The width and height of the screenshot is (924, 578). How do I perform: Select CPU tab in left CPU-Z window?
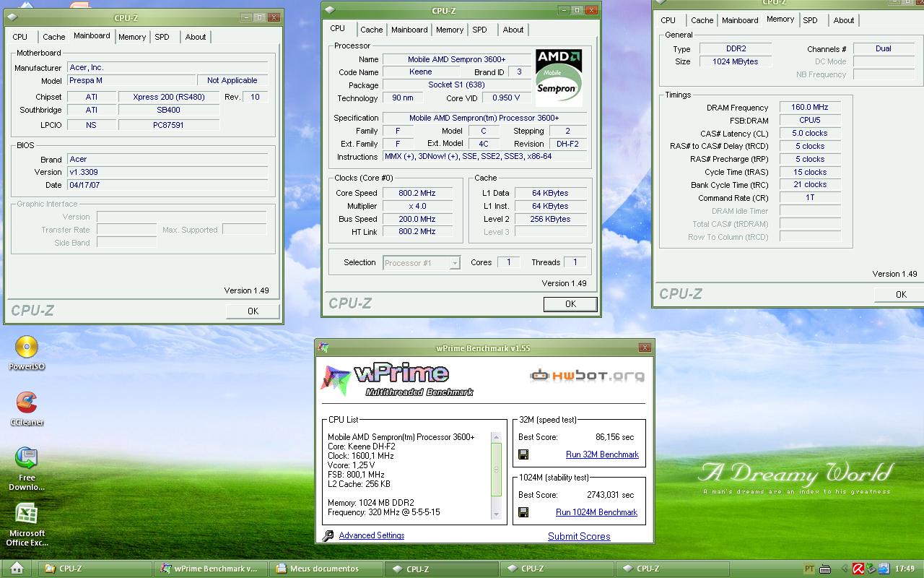pyautogui.click(x=20, y=37)
